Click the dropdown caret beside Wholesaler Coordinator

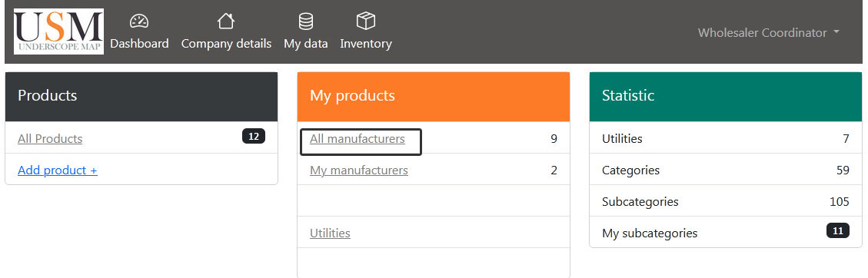pyautogui.click(x=836, y=32)
